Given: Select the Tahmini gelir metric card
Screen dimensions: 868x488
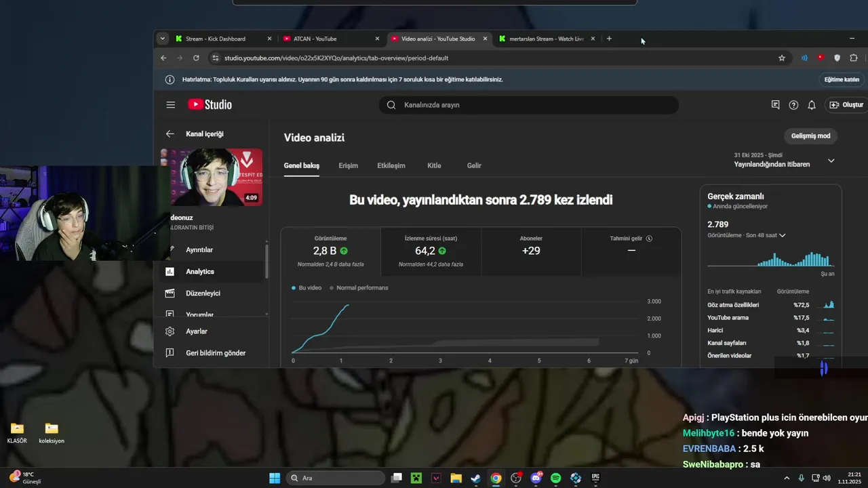Looking at the screenshot, I should coord(631,252).
